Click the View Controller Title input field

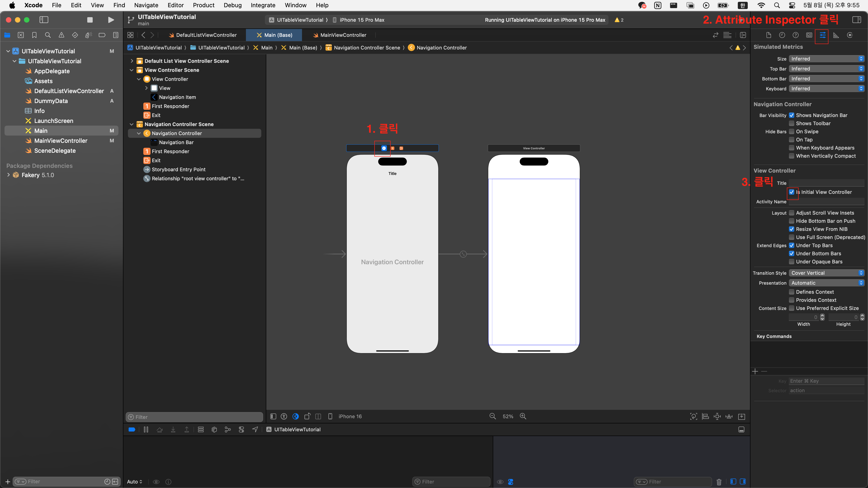(827, 183)
